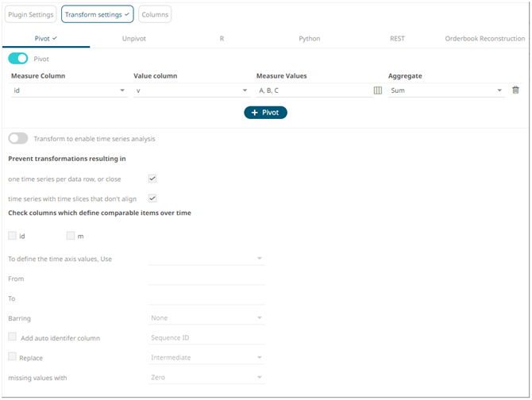Check the id column checkbox
The height and width of the screenshot is (400, 532).
tap(12, 236)
